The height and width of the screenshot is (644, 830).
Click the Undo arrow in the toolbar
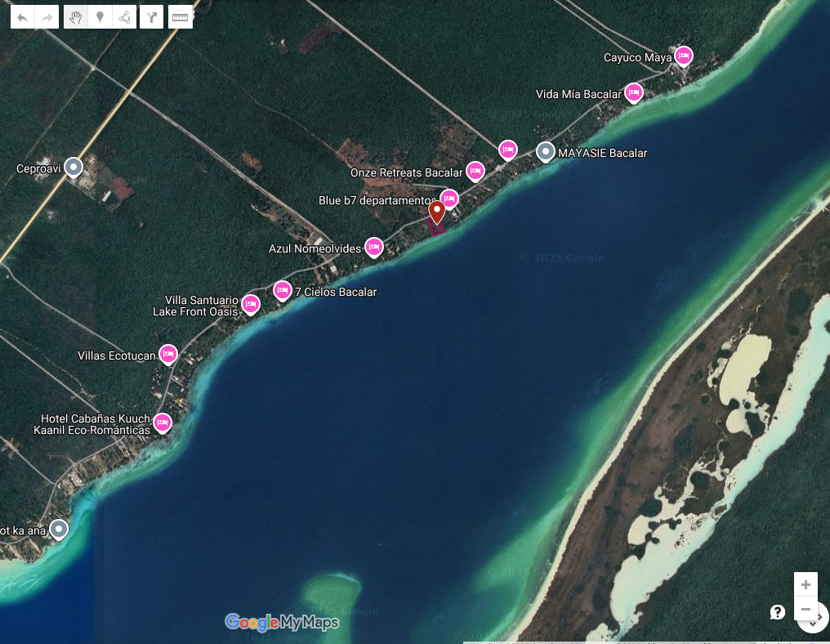[22, 17]
